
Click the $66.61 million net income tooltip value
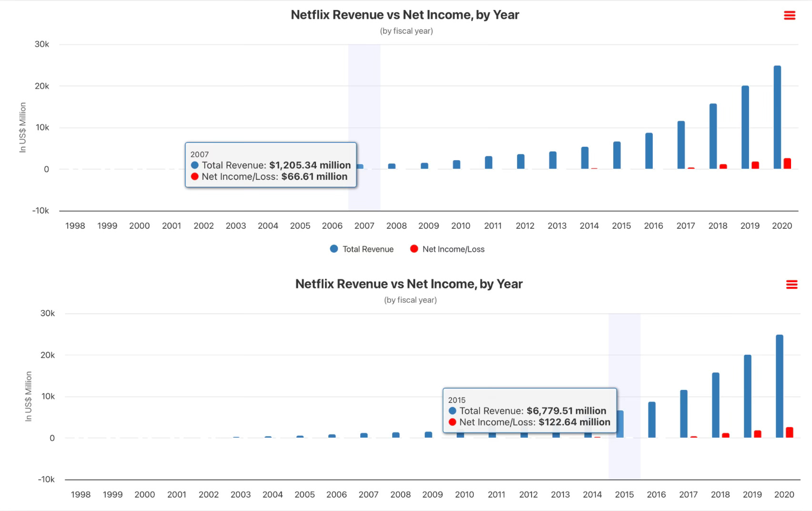315,176
